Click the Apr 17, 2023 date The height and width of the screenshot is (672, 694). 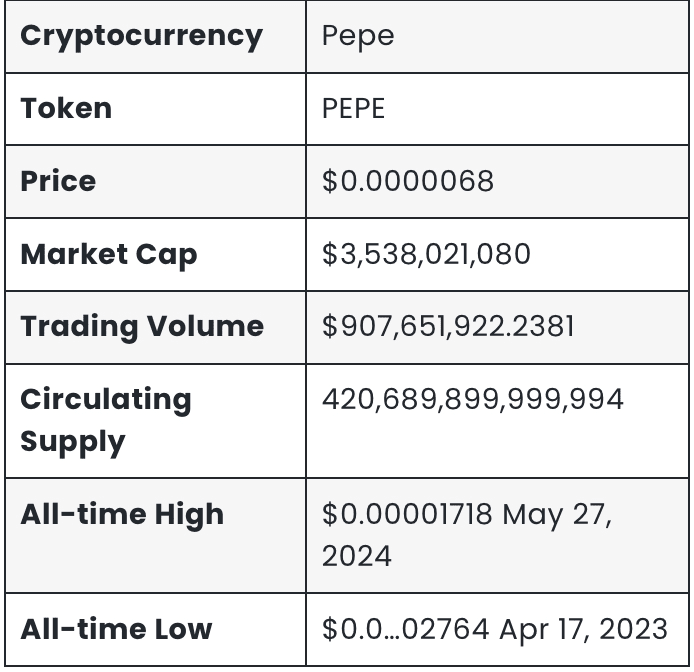coord(582,629)
